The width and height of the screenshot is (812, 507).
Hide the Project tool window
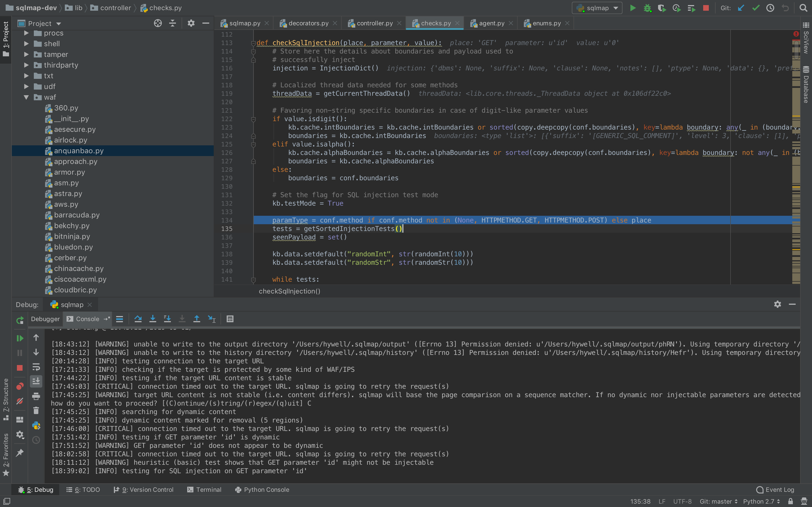[206, 23]
